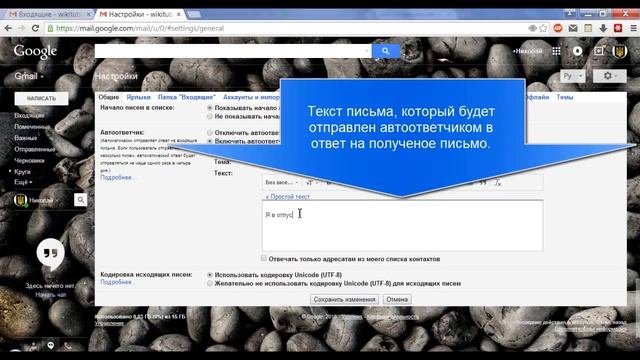Open the font 'Без засе...' dropdown

282,182
